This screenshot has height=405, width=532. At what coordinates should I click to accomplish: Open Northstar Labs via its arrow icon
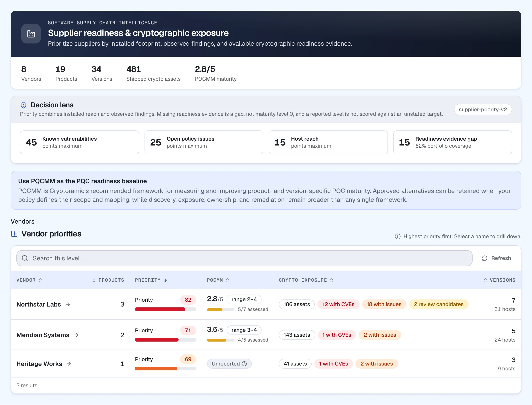pos(68,304)
